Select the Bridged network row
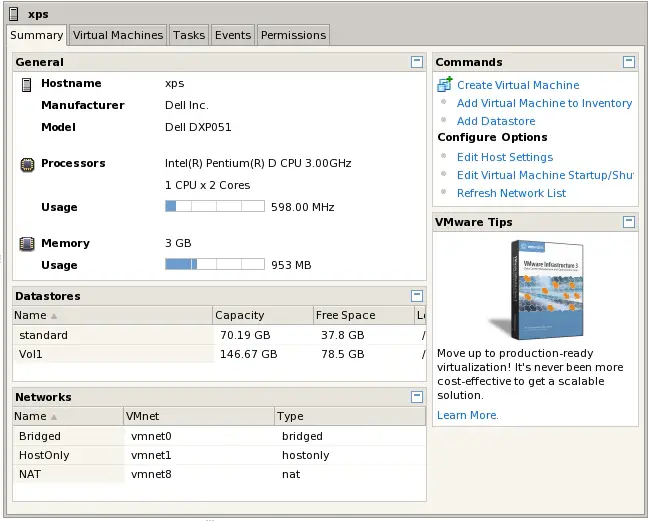Viewport: 649px width, 521px height. tap(219, 436)
